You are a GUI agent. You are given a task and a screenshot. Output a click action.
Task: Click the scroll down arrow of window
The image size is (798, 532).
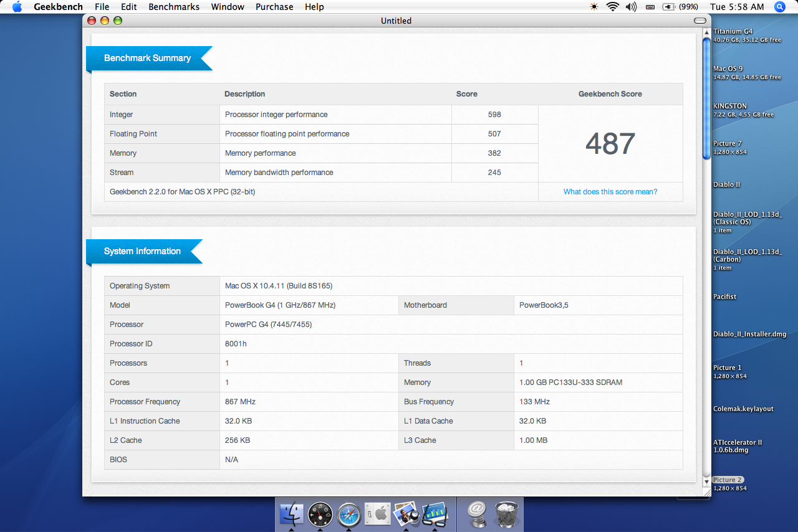pyautogui.click(x=706, y=482)
